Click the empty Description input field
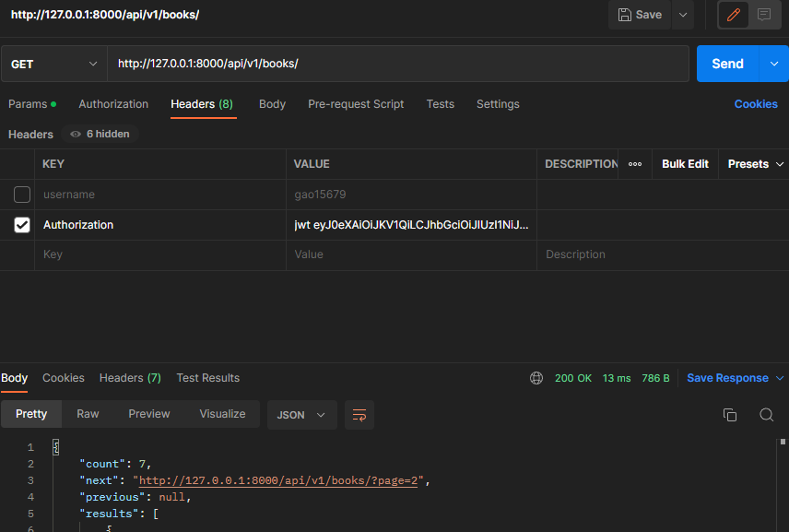Screen dimensions: 789x532 click(x=663, y=254)
